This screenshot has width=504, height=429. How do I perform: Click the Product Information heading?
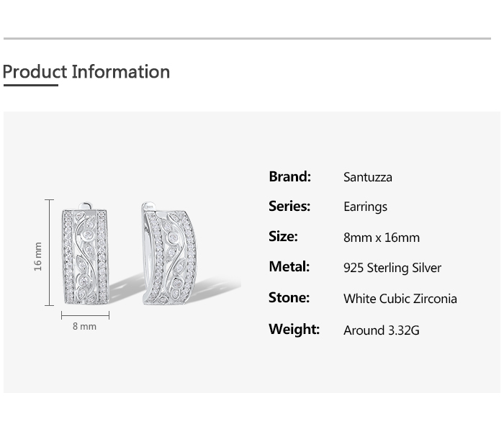86,72
